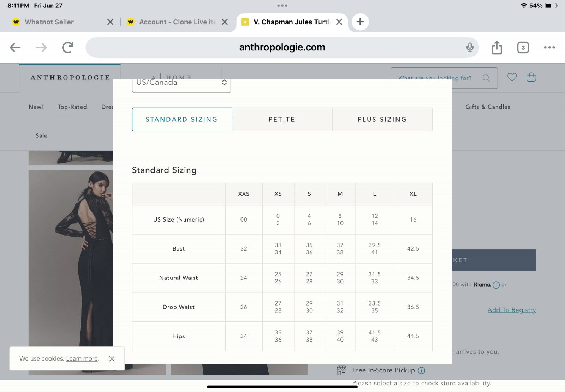The width and height of the screenshot is (565, 392).
Task: Dismiss the cookie notice with X
Action: pos(112,358)
